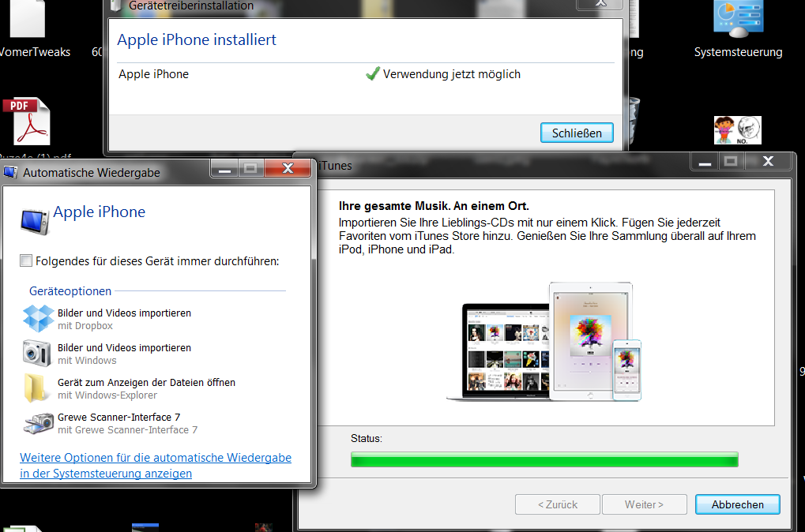Click Abbrechen in the iTunes installer
Image resolution: width=805 pixels, height=532 pixels.
[737, 504]
